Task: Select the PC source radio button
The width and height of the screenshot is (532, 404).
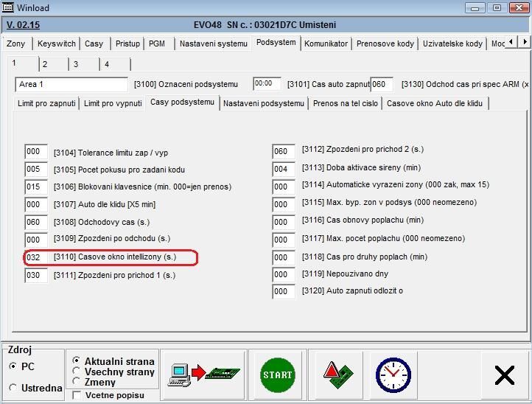Action: [13, 366]
